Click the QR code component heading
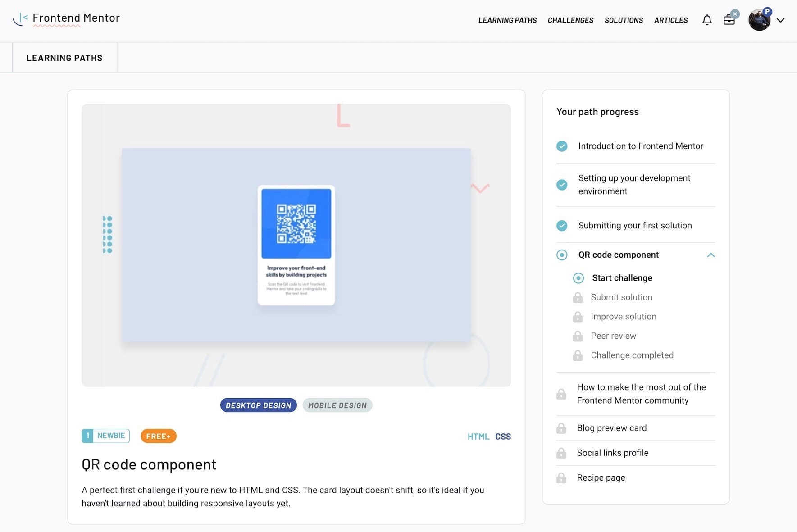Image resolution: width=797 pixels, height=532 pixels. pos(149,464)
